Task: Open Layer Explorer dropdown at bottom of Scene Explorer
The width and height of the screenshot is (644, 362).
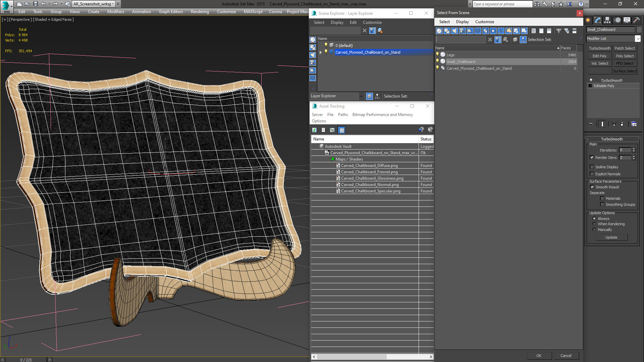Action: click(x=361, y=96)
